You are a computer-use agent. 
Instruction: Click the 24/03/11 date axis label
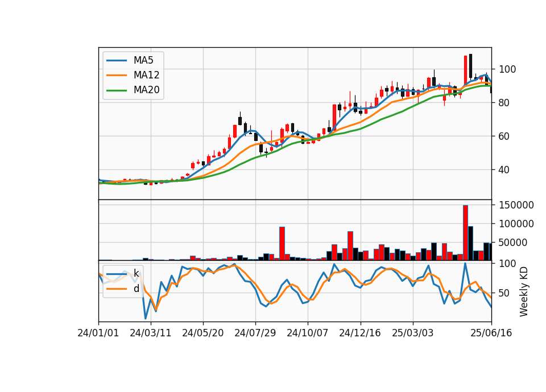[x=150, y=333]
